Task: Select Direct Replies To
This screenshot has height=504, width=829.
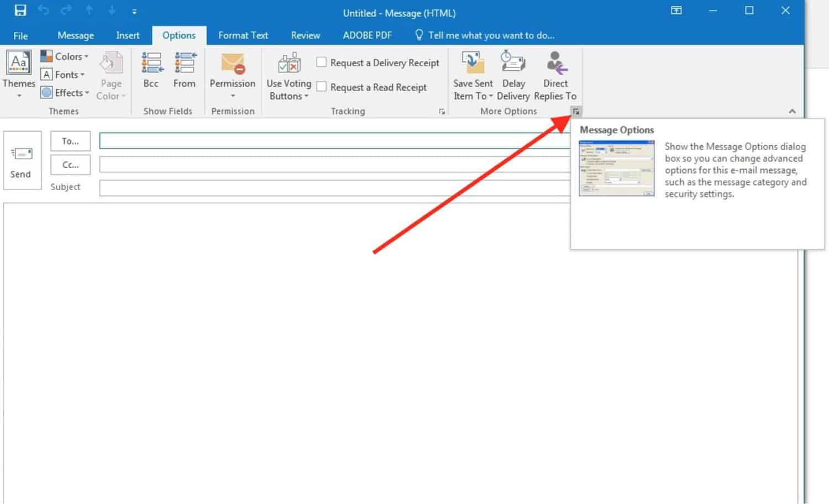Action: [555, 72]
